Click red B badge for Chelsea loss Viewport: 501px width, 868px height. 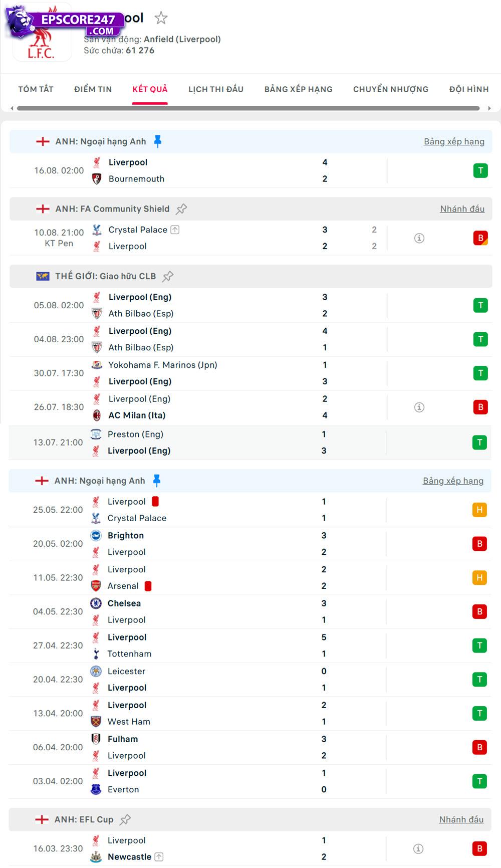coord(479,611)
